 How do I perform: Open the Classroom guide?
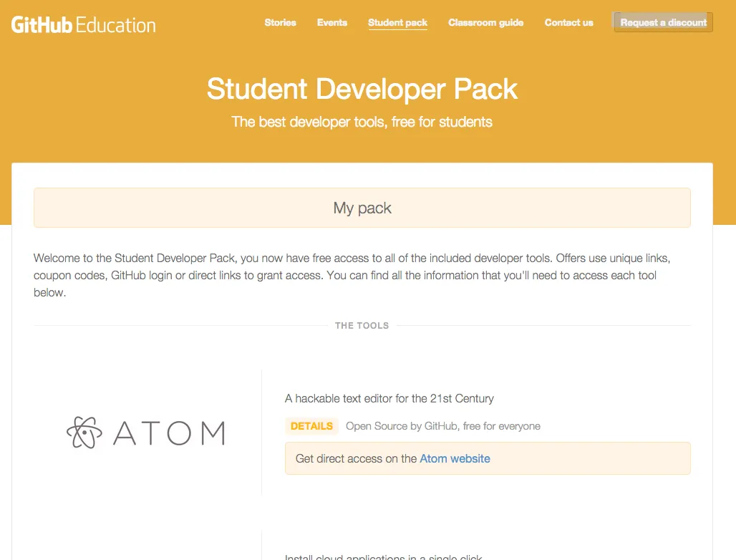pyautogui.click(x=485, y=22)
